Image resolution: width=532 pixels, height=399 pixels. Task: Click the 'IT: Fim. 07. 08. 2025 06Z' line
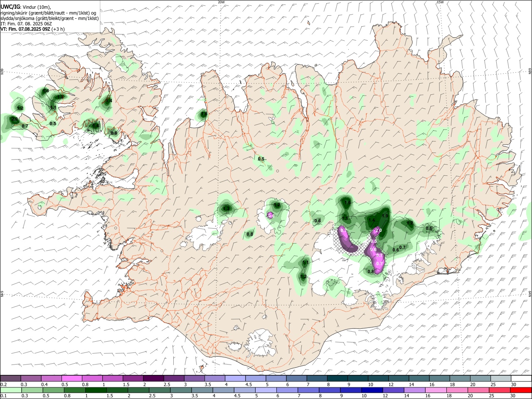point(26,24)
